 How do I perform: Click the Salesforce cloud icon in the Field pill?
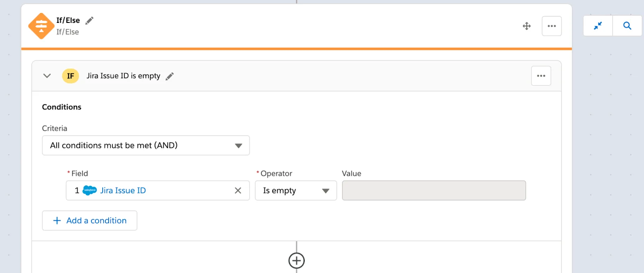pyautogui.click(x=90, y=190)
